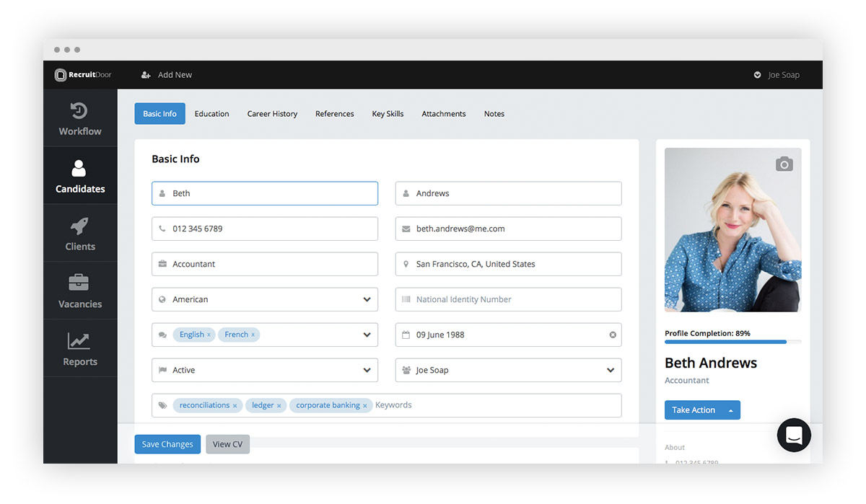Remove the English language tag
This screenshot has width=866, height=504.
click(x=209, y=335)
